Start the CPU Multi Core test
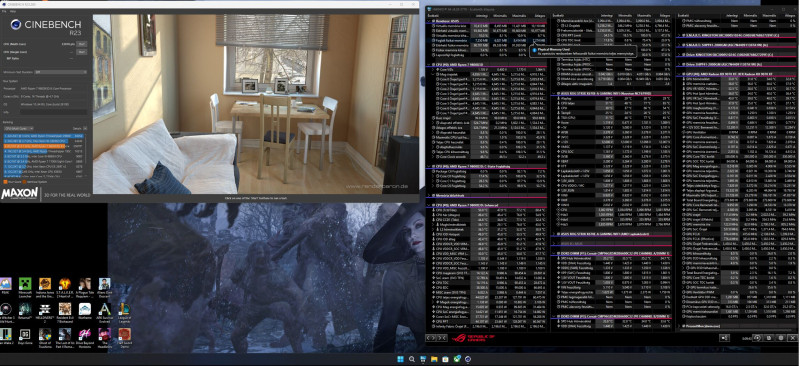 click(82, 44)
